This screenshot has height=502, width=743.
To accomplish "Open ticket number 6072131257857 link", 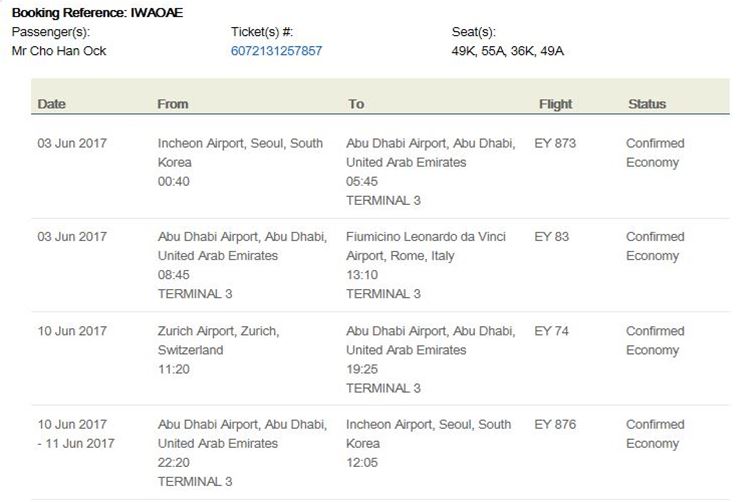I will 276,51.
